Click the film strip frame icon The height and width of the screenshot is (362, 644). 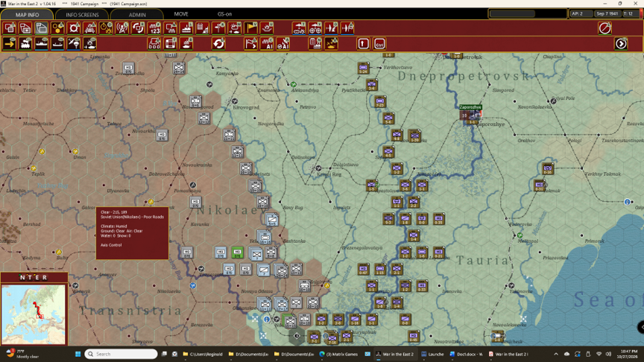pyautogui.click(x=171, y=43)
